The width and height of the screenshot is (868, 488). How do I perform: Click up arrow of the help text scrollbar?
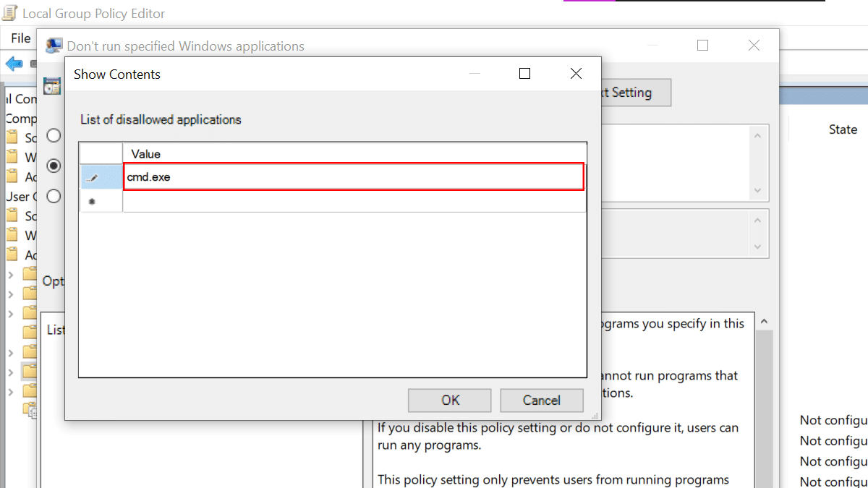765,321
